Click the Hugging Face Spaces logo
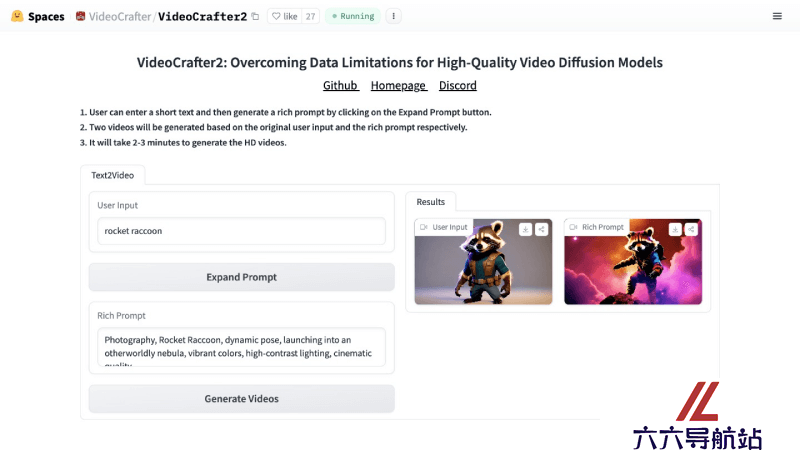Viewport: 800px width, 450px height. tap(17, 16)
